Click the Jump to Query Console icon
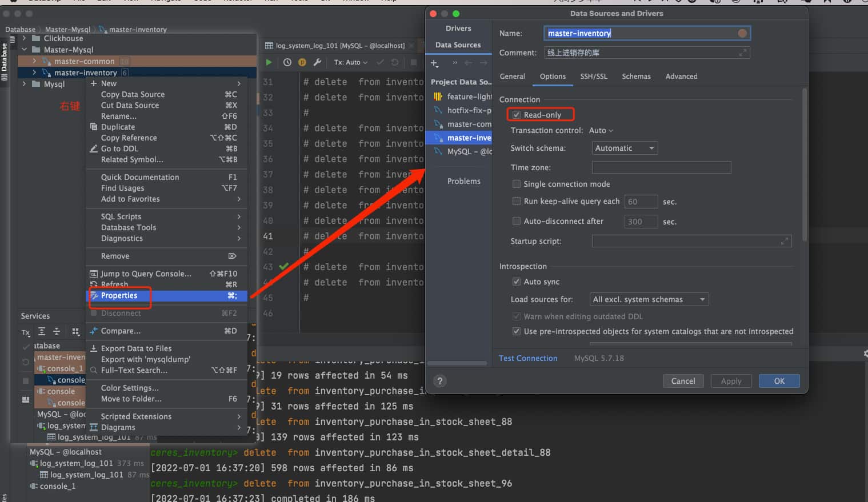The height and width of the screenshot is (502, 868). [x=94, y=274]
